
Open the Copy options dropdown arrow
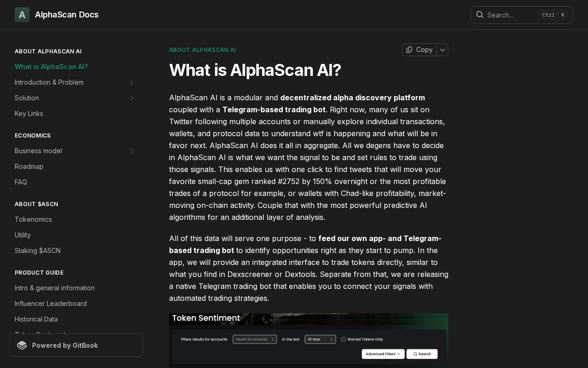coord(442,50)
